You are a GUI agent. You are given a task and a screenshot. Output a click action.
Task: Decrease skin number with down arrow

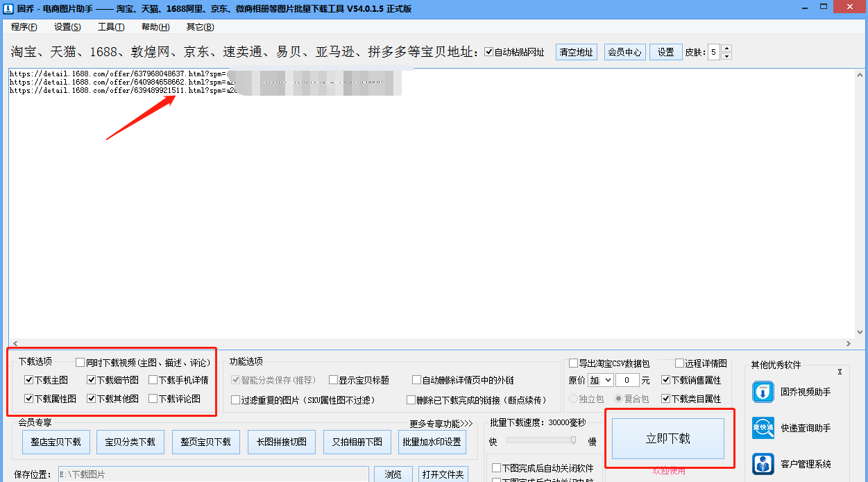(x=726, y=56)
